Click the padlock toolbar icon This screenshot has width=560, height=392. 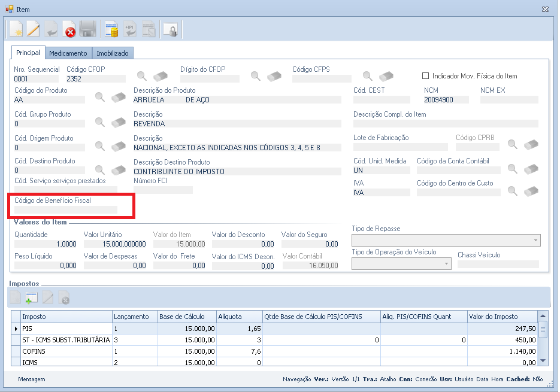tap(170, 29)
